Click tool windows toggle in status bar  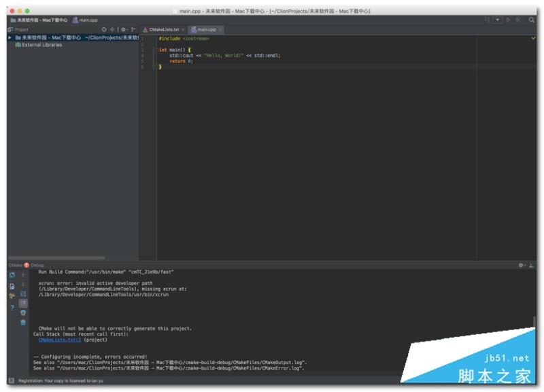click(11, 380)
